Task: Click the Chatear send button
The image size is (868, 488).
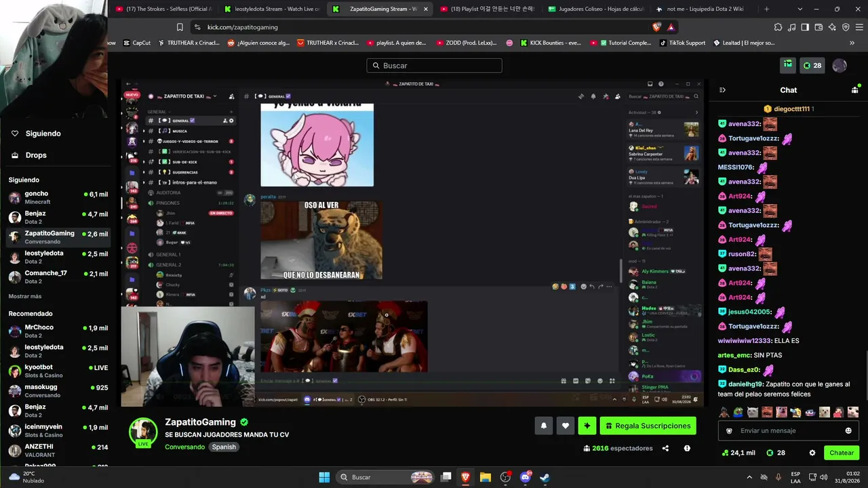Action: (842, 453)
